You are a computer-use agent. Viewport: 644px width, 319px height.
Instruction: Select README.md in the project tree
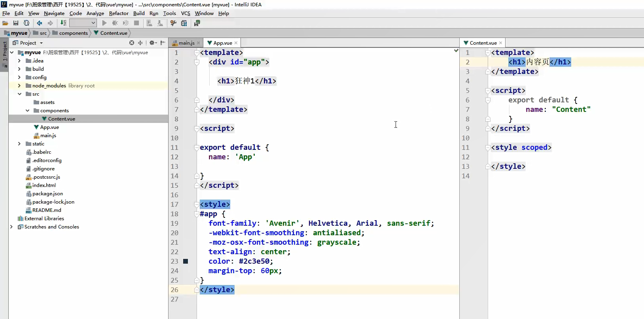[x=47, y=210]
